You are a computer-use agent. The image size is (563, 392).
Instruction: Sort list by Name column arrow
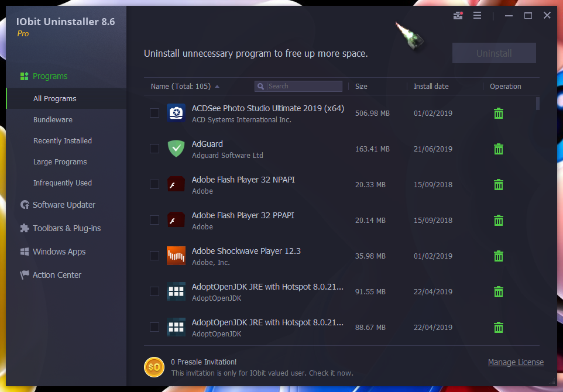coord(217,87)
